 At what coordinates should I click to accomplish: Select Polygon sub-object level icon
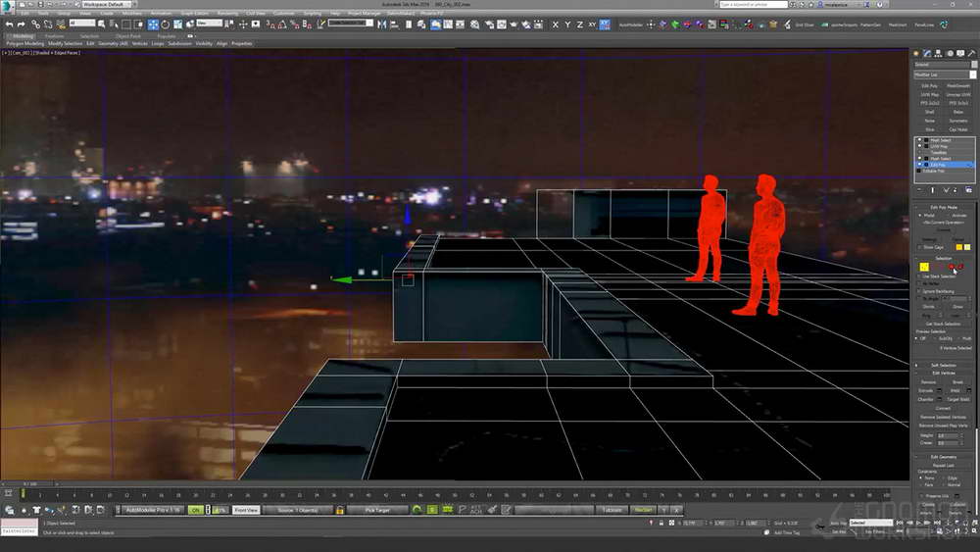(952, 267)
